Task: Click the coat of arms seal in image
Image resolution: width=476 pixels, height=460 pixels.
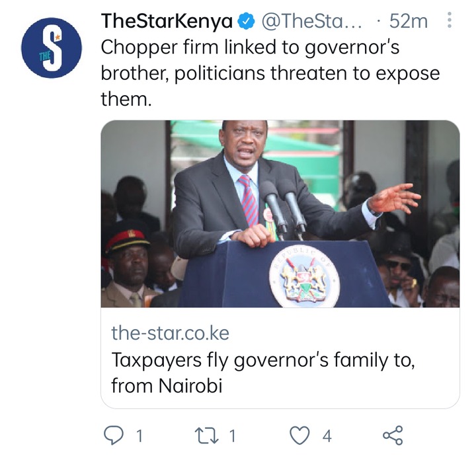Action: click(304, 276)
